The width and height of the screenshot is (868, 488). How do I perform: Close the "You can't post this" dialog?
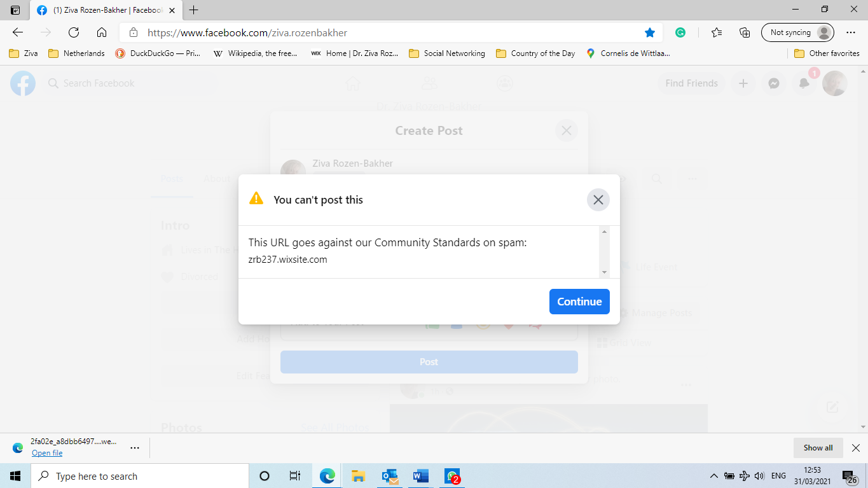pyautogui.click(x=598, y=200)
